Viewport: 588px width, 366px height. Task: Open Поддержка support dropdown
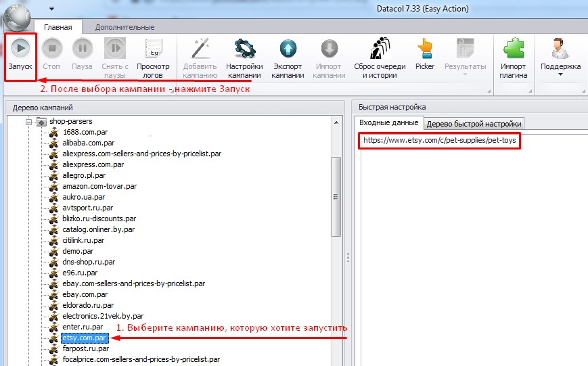pos(561,56)
